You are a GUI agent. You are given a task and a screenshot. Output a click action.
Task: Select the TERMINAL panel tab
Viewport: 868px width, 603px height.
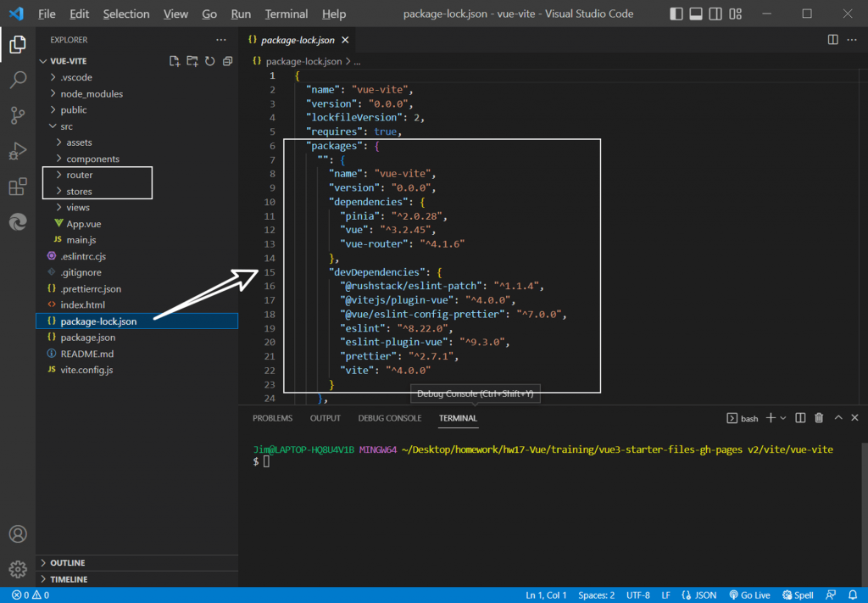(458, 418)
